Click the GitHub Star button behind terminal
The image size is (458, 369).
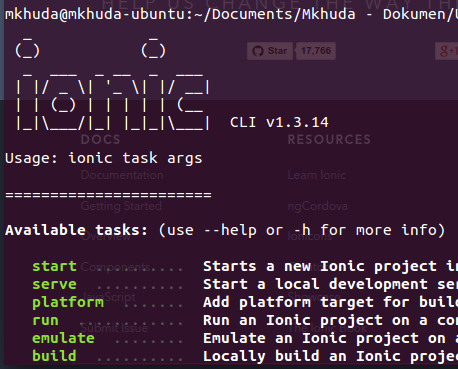270,51
